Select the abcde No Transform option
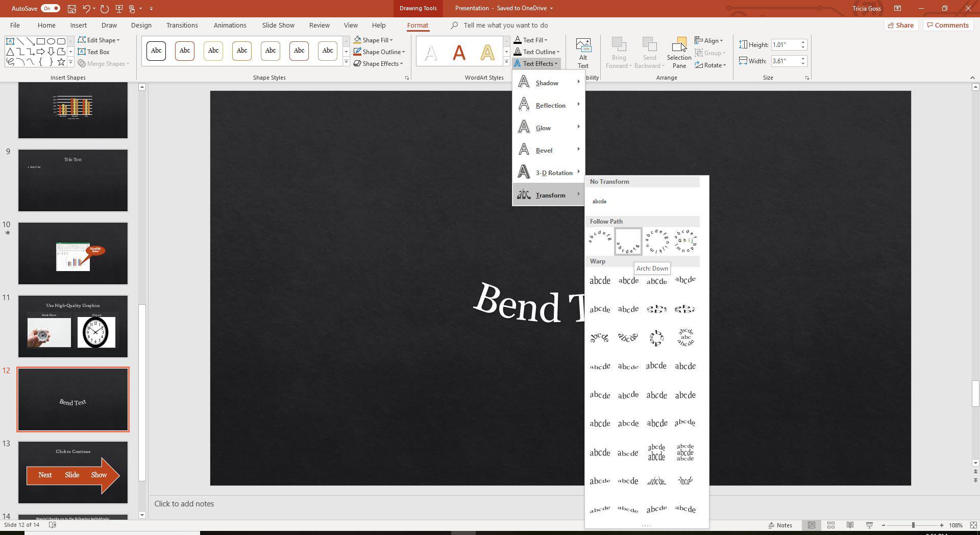 (600, 201)
